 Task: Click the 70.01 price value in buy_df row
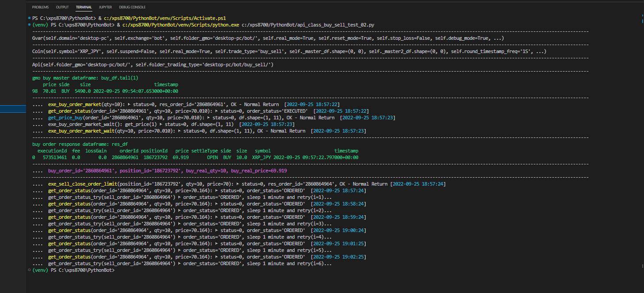(49, 91)
